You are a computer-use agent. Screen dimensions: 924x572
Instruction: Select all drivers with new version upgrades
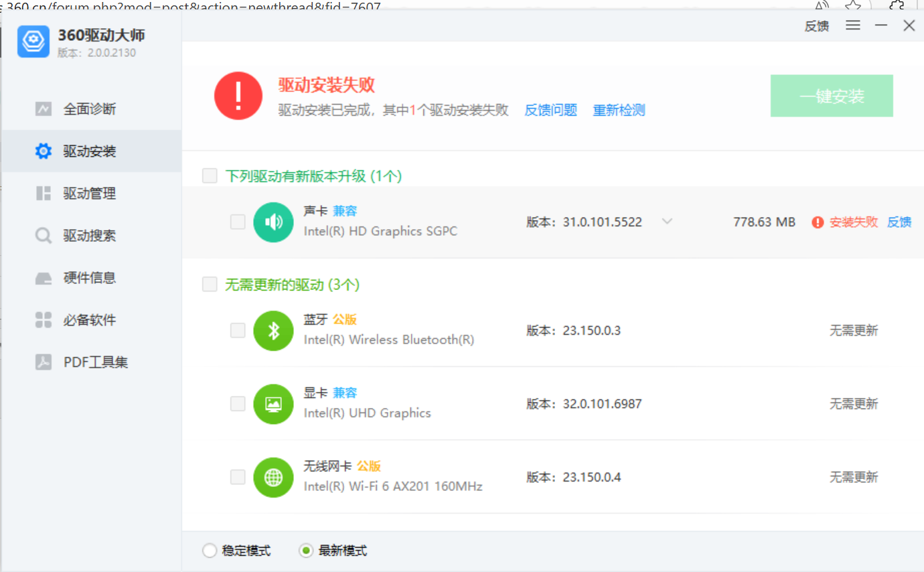click(x=210, y=175)
